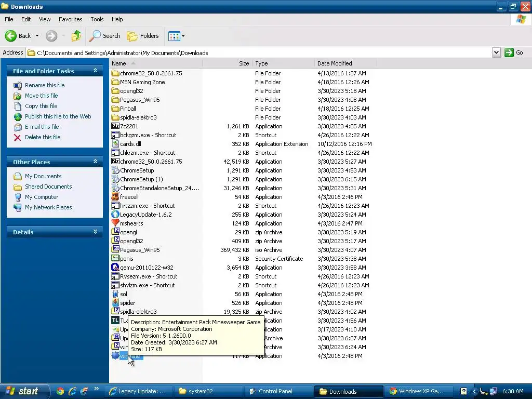Sort by the Name column header

click(156, 63)
